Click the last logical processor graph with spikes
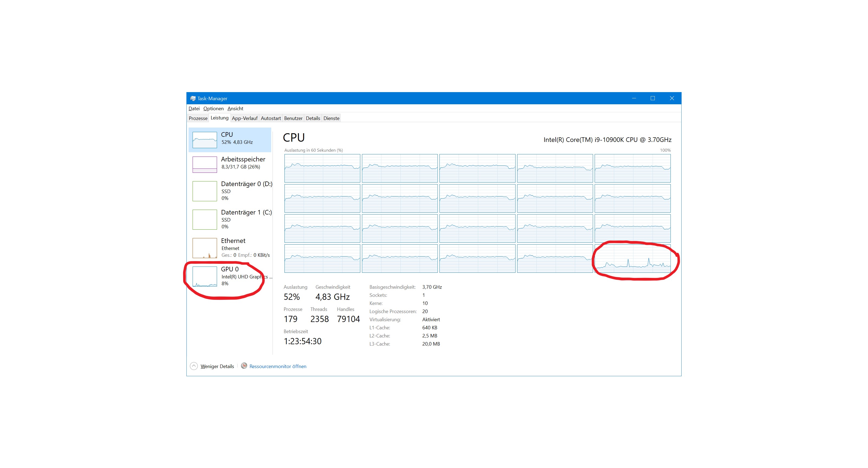The image size is (868, 468). [x=633, y=258]
